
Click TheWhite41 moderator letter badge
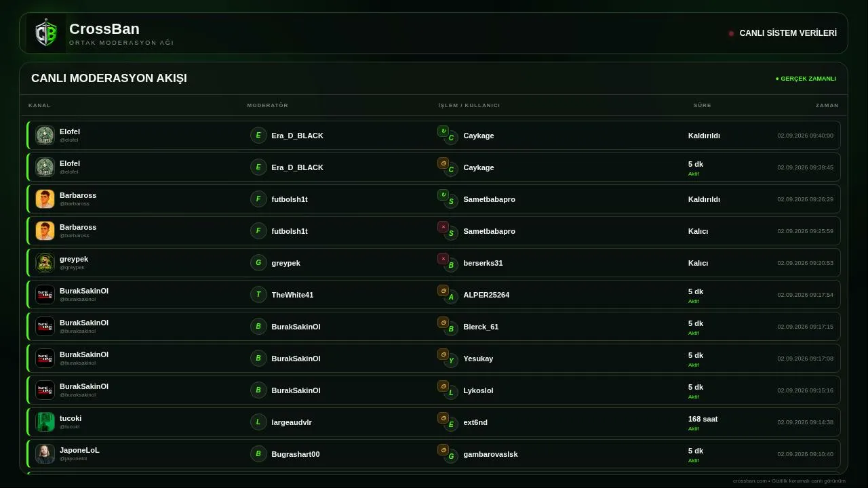click(258, 295)
